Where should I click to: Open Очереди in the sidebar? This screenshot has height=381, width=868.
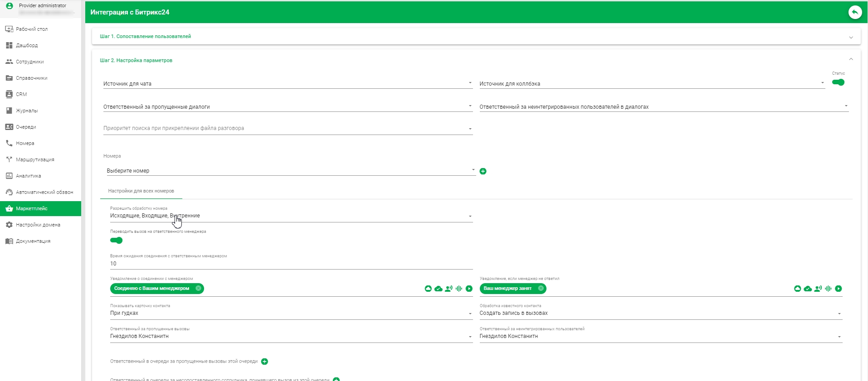coord(40,127)
